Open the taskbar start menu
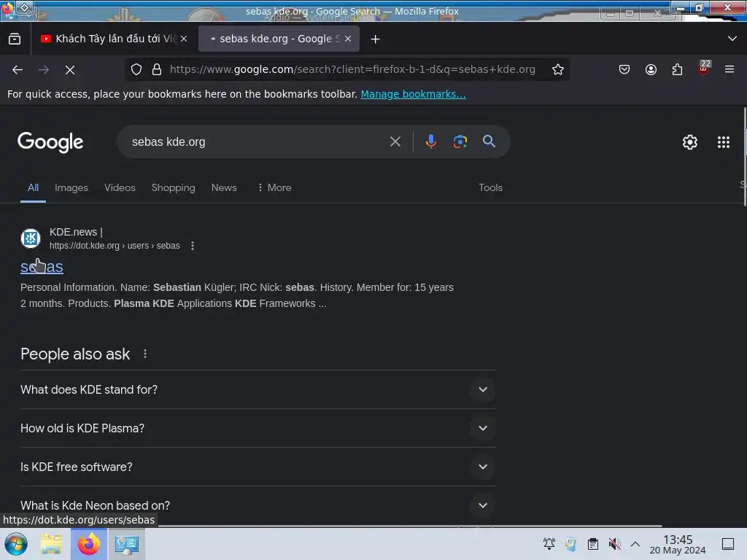Screen dimensions: 747x560 [16, 544]
